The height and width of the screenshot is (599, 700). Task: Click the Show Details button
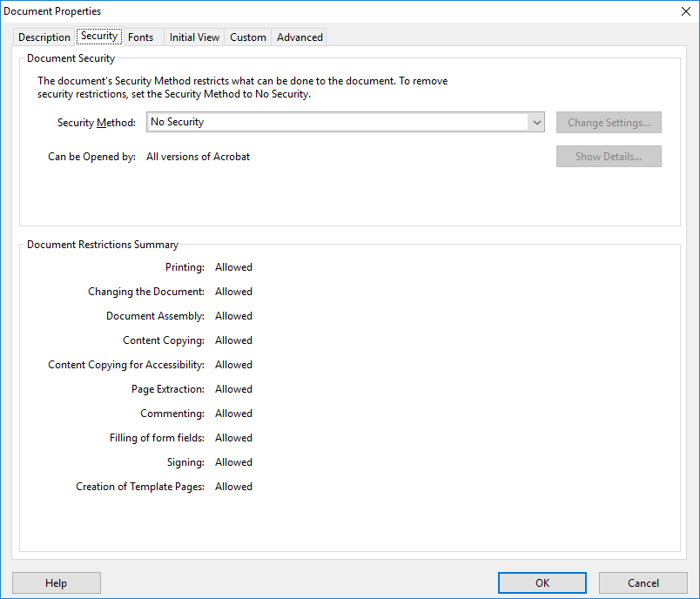point(609,156)
